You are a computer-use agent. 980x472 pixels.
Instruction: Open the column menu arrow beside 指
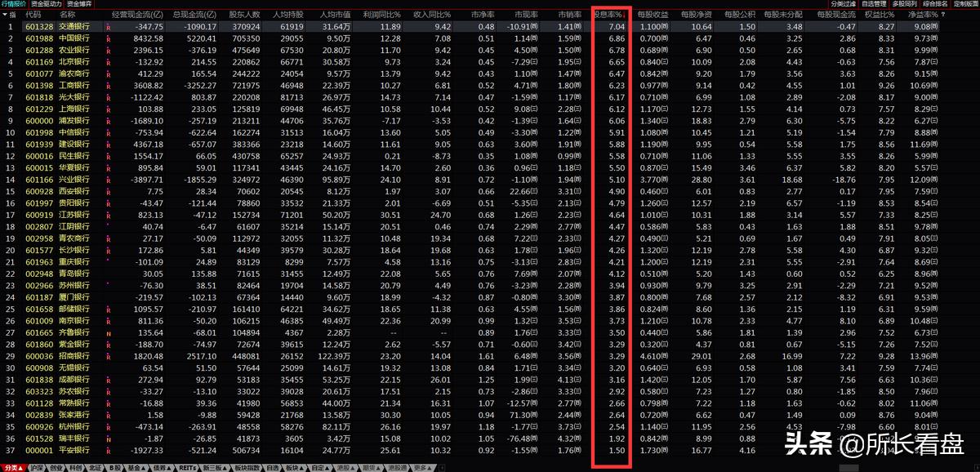click(4, 15)
